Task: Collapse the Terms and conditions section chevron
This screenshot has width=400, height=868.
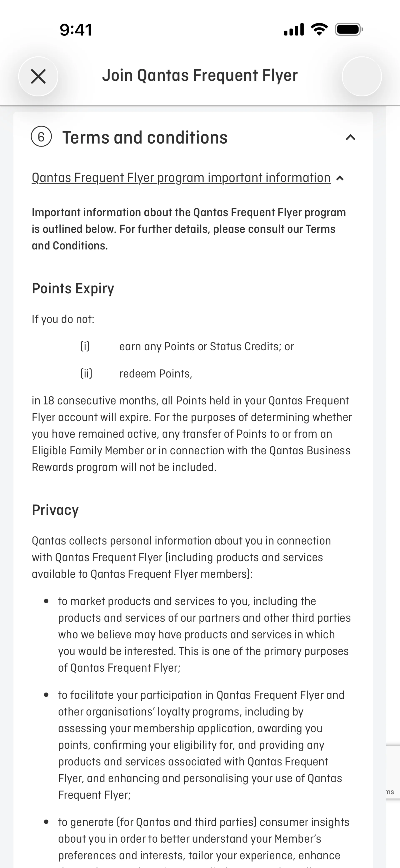Action: [350, 138]
